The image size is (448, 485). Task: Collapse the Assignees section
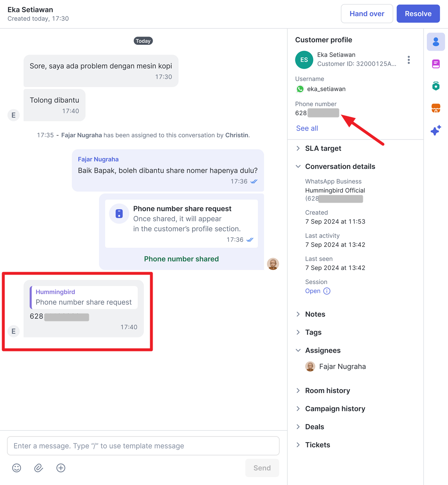coord(318,351)
